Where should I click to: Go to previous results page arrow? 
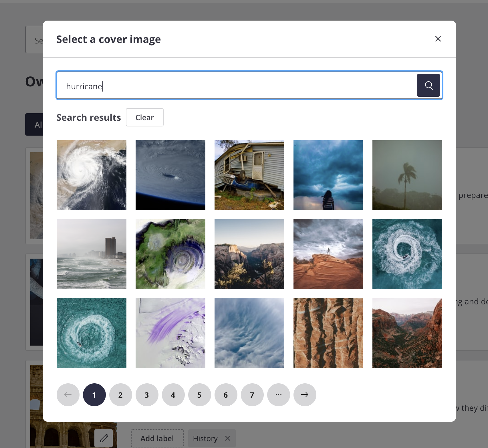[x=68, y=395]
